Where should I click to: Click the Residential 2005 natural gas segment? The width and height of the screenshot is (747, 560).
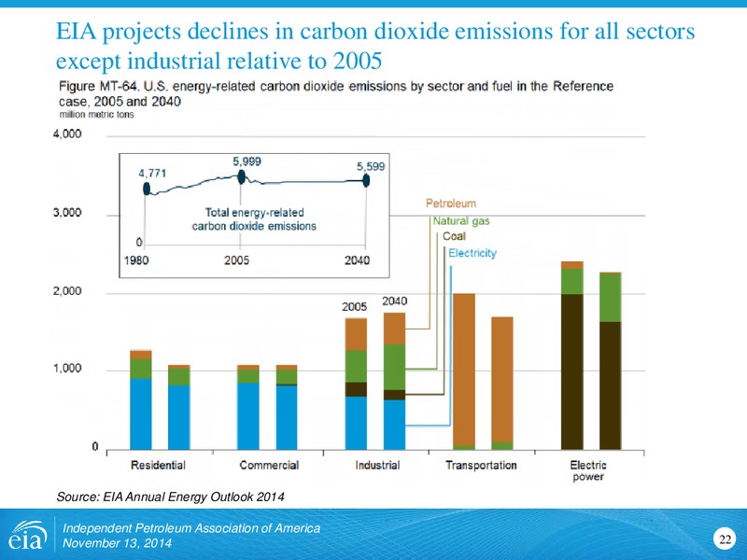141,369
